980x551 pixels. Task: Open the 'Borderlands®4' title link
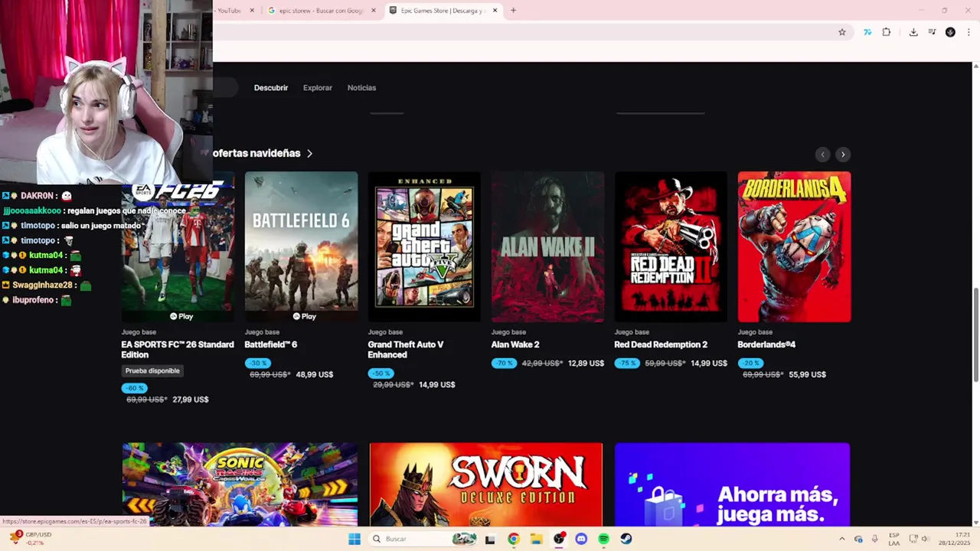point(766,344)
